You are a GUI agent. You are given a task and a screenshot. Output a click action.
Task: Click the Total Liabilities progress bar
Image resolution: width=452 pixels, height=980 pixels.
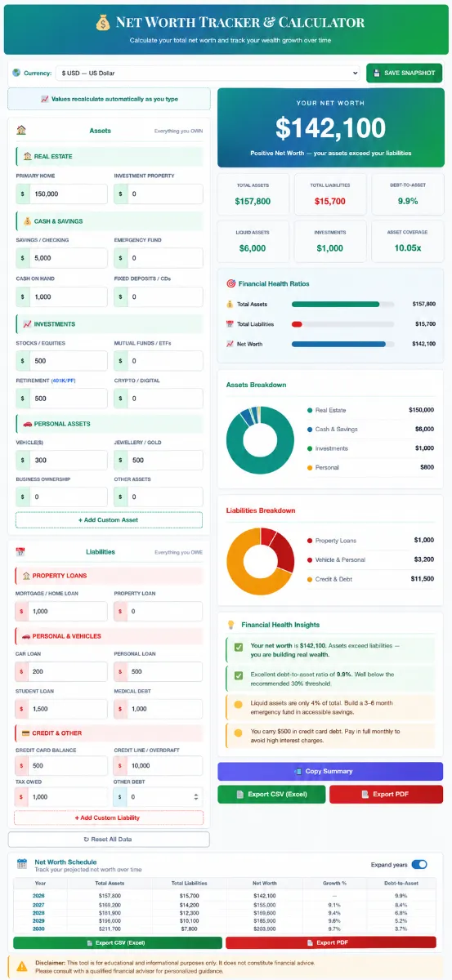(x=342, y=324)
